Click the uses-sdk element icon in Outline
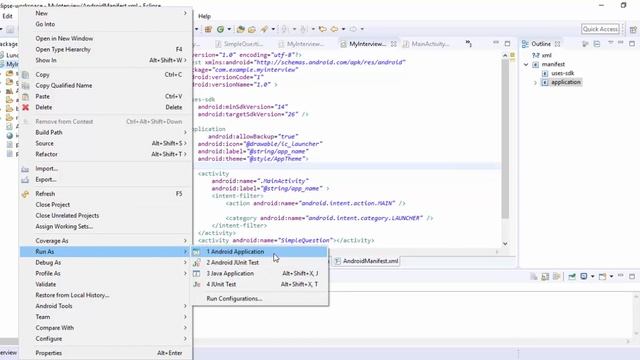Image resolution: width=640 pixels, height=360 pixels. pyautogui.click(x=545, y=73)
